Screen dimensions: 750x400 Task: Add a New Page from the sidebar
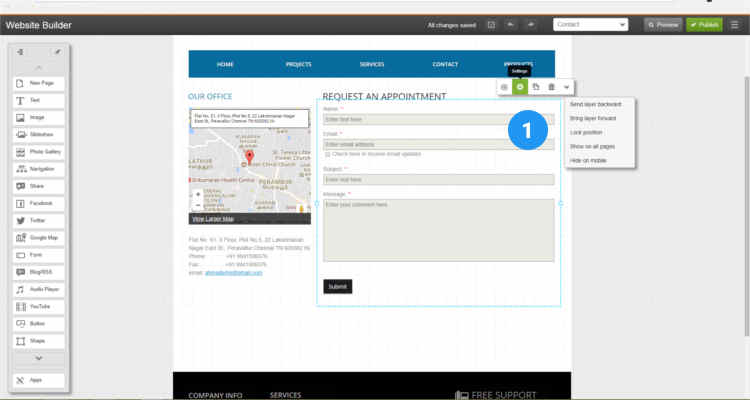click(39, 83)
